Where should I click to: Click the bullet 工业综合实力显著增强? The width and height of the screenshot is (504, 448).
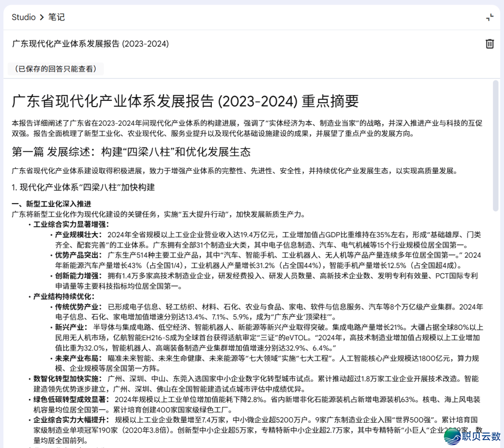70,224
